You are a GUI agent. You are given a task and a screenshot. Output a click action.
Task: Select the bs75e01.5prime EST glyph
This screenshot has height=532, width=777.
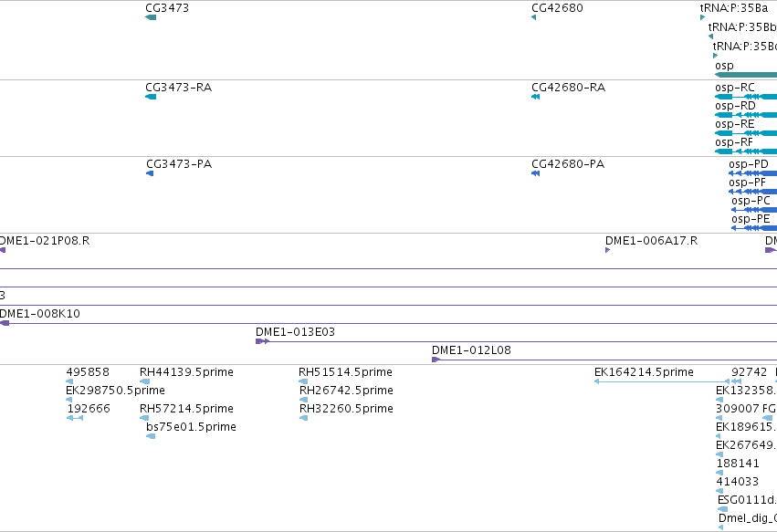click(x=151, y=436)
